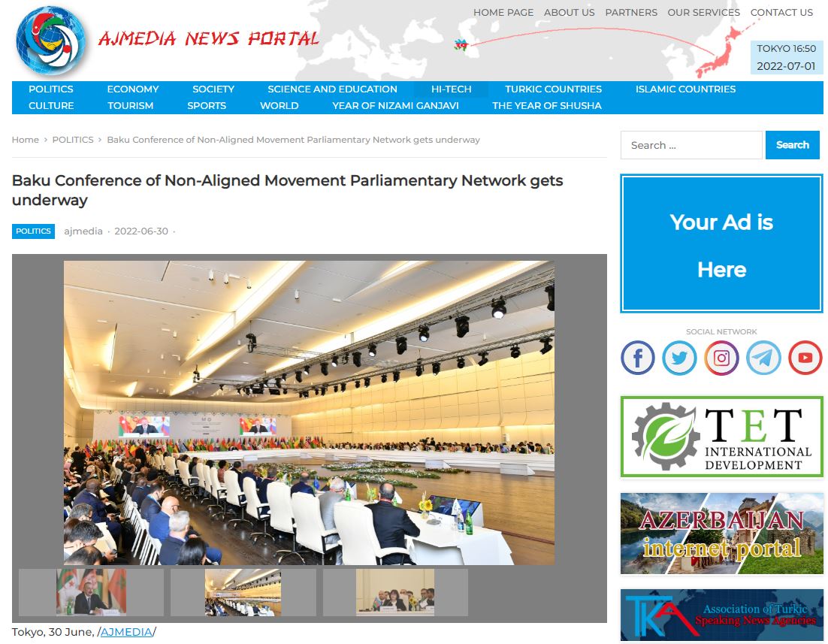
Task: Open YEAR OF NIZAMI GANJAVI section
Action: tap(395, 106)
